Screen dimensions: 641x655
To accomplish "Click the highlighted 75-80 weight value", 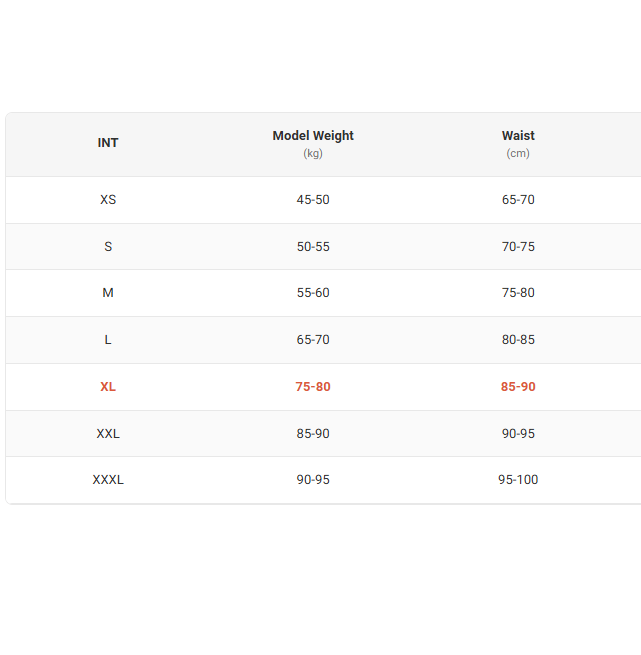I will (x=313, y=387).
